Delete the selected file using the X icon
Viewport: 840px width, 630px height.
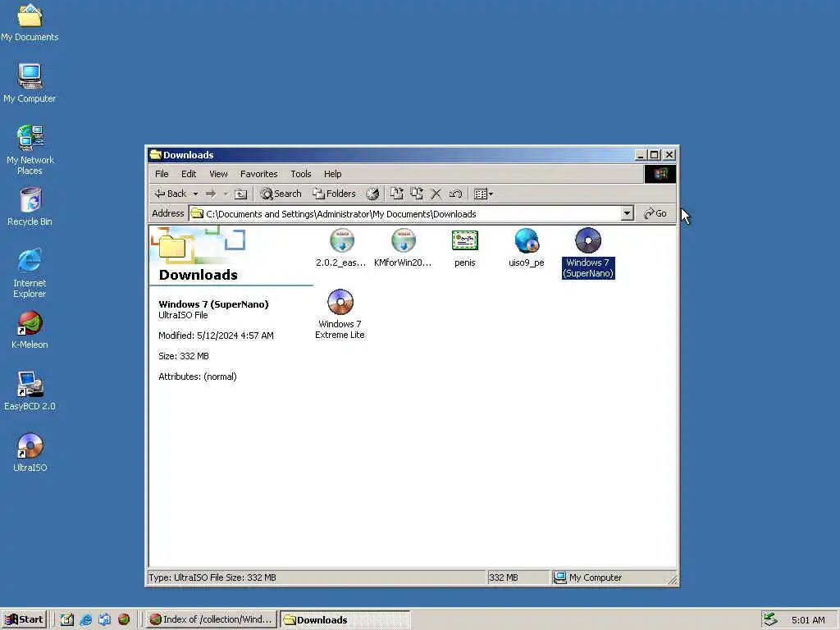(x=436, y=194)
